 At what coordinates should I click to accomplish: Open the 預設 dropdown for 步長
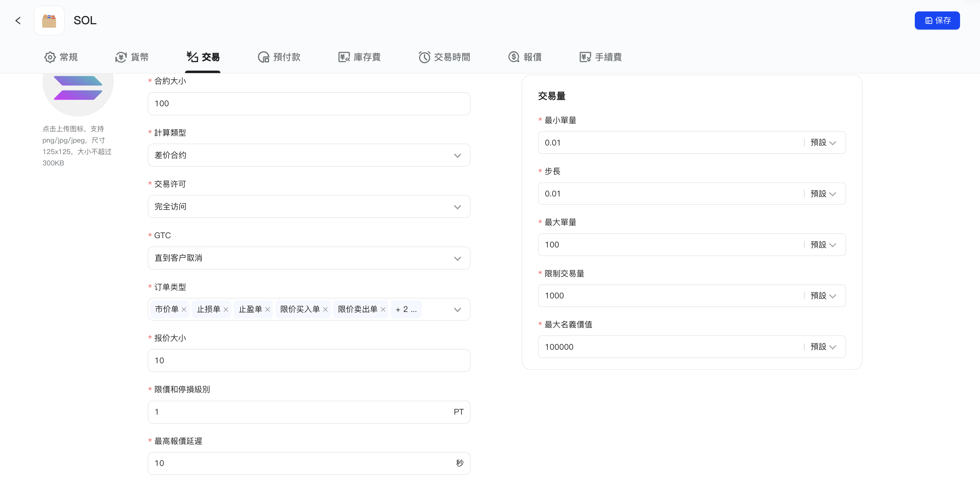[x=823, y=194]
